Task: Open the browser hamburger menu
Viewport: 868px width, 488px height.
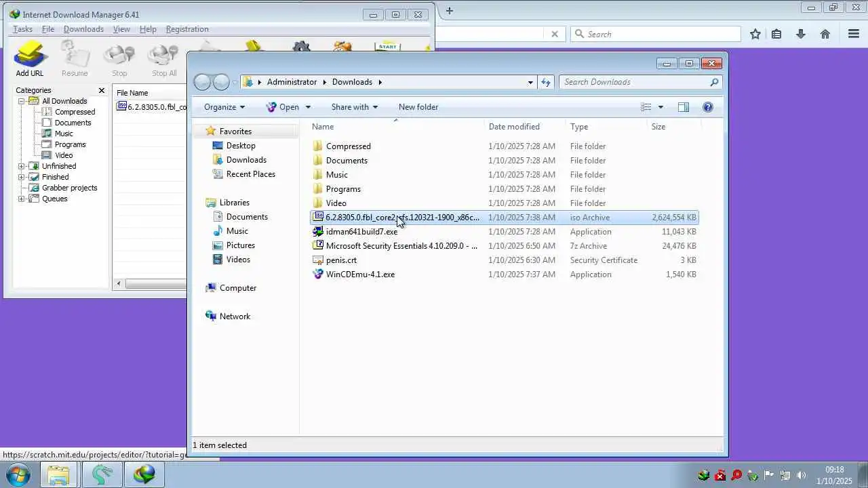Action: 854,34
